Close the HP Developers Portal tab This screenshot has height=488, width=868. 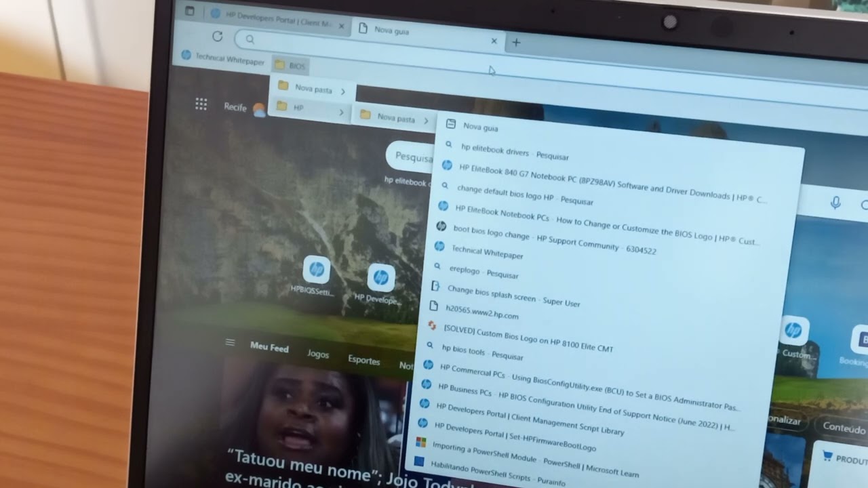342,26
